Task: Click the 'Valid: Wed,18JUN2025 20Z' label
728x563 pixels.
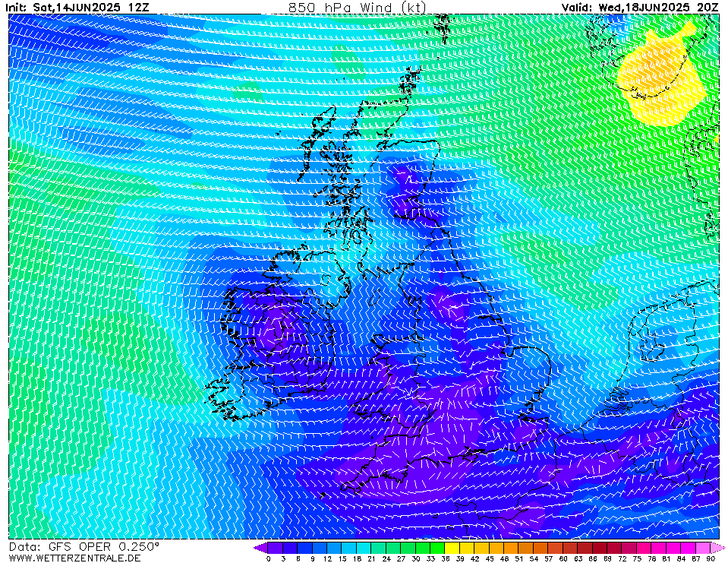Action: click(x=640, y=7)
